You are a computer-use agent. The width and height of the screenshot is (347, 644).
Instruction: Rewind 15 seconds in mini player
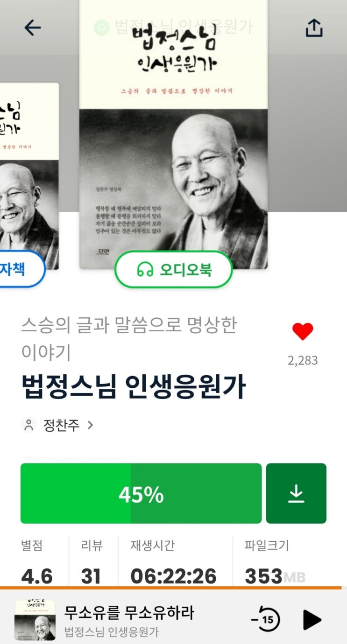click(265, 620)
